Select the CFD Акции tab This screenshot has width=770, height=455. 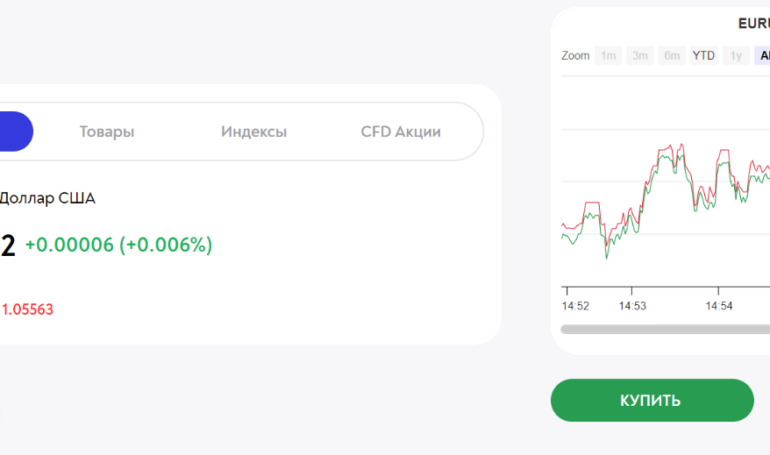[x=400, y=131]
